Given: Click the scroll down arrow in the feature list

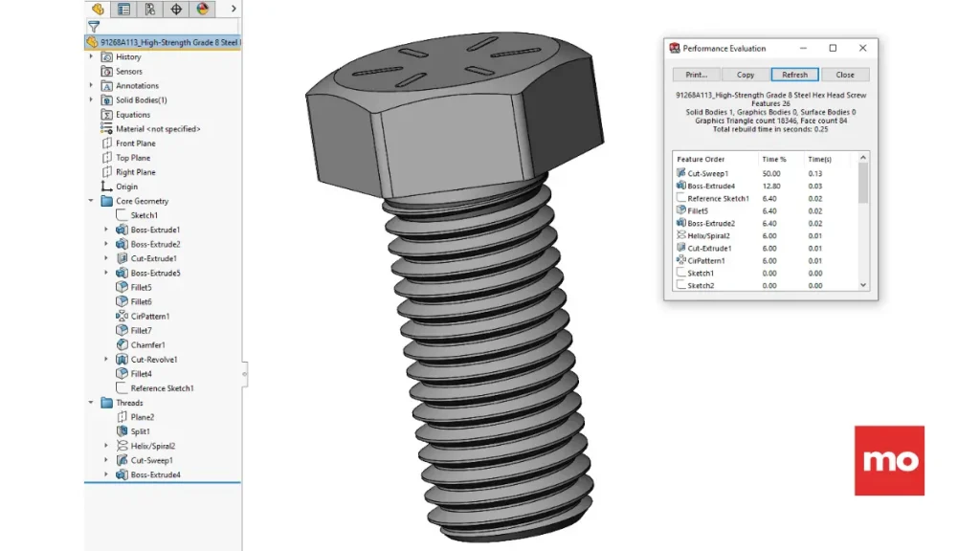Looking at the screenshot, I should click(x=863, y=285).
